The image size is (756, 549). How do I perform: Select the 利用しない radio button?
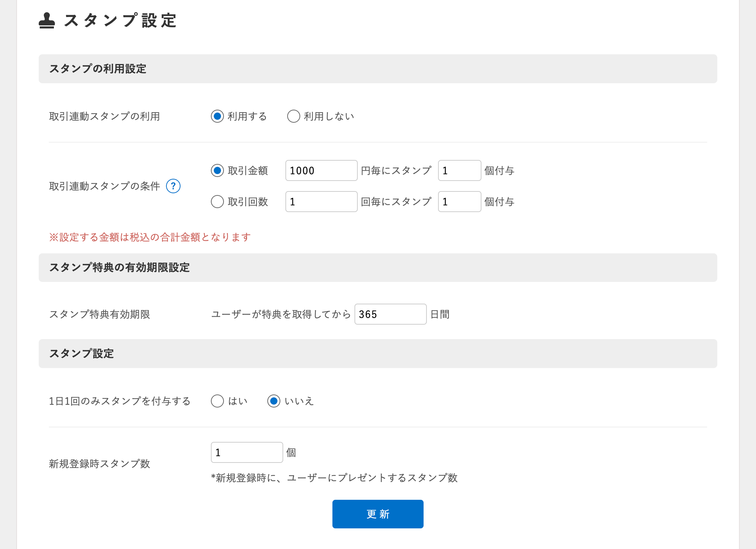(293, 116)
